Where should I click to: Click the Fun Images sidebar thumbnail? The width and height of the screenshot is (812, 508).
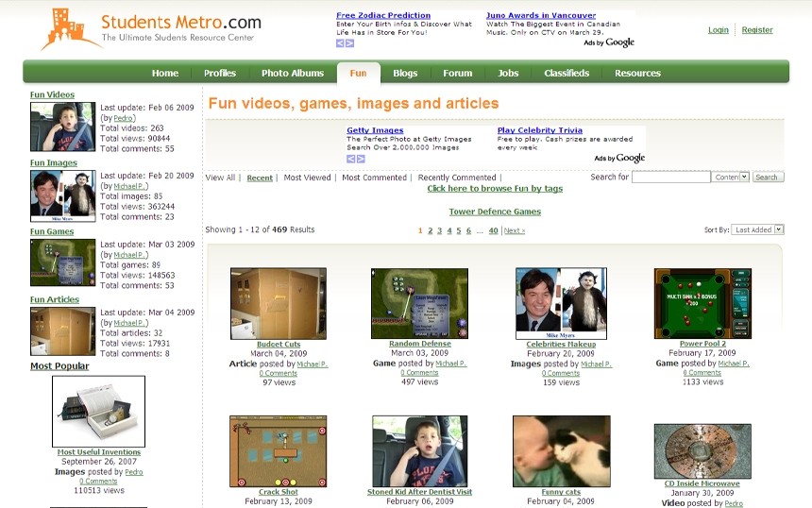[62, 195]
